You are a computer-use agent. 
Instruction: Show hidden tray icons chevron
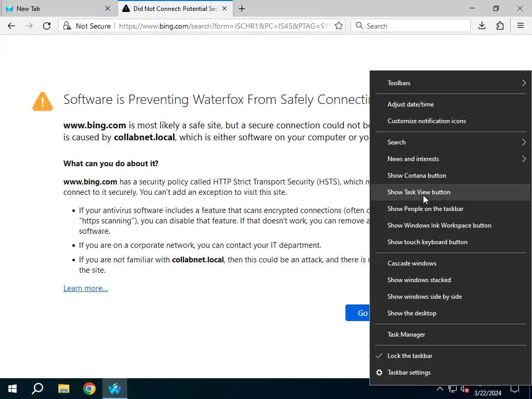[x=440, y=389]
